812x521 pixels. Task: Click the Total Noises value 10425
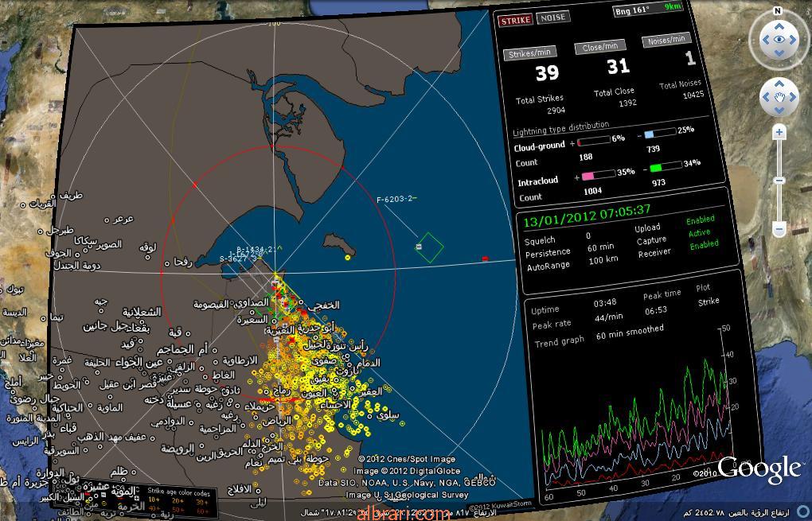tap(693, 95)
